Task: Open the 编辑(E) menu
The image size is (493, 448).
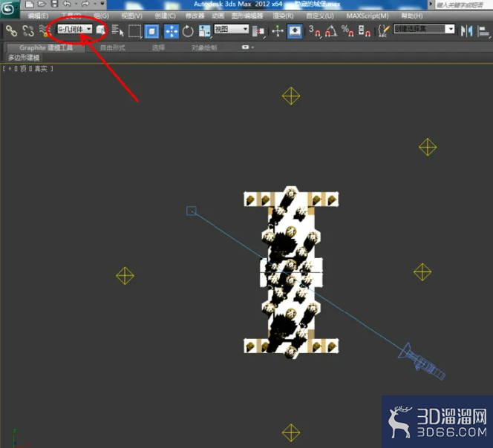Action: click(38, 16)
